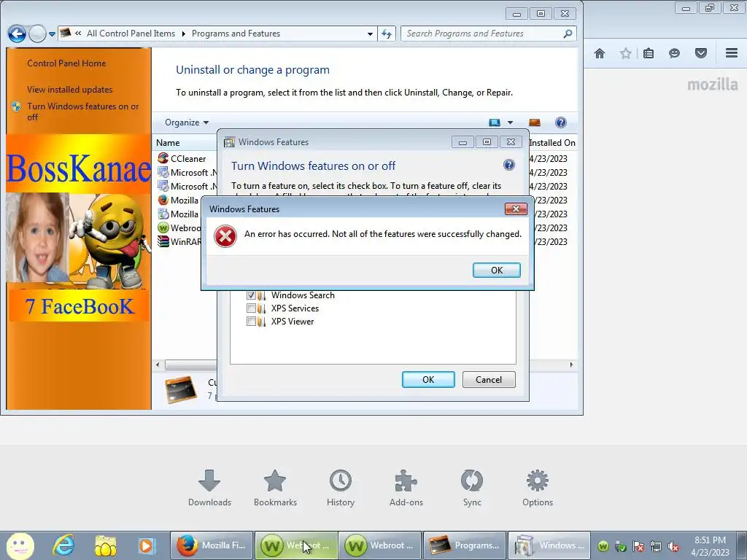Click scroll right arrow of program list
Viewport: 747px width, 560px height.
(x=572, y=365)
